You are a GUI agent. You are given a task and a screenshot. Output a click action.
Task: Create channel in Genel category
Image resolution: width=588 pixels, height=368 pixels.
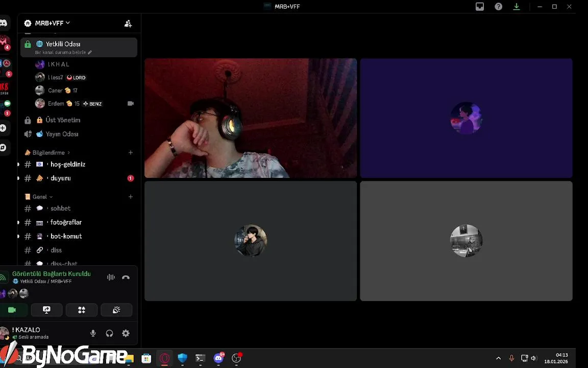[131, 197]
